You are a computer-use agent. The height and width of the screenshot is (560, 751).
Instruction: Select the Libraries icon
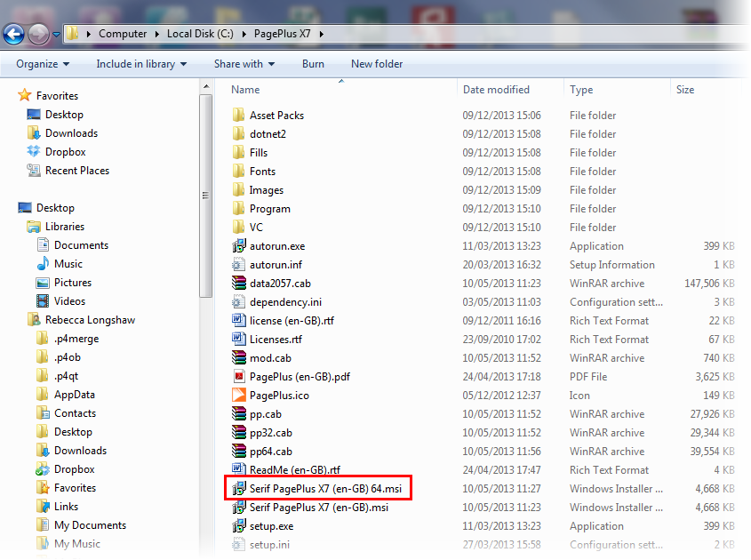point(34,227)
